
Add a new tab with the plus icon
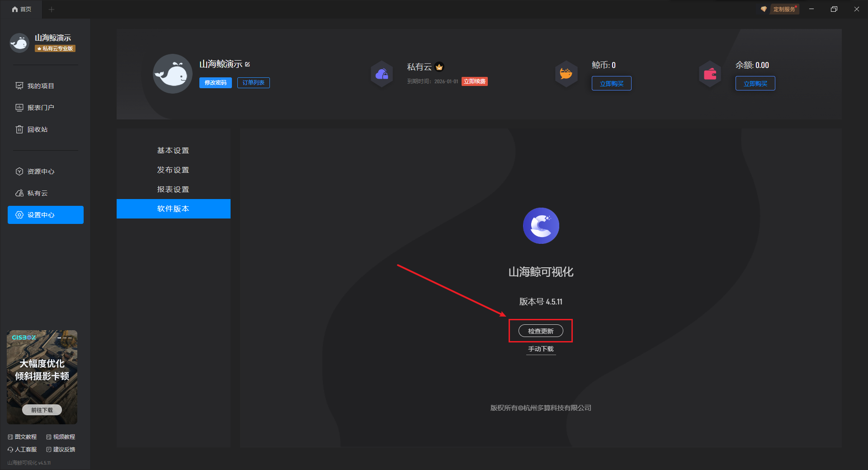pyautogui.click(x=52, y=9)
